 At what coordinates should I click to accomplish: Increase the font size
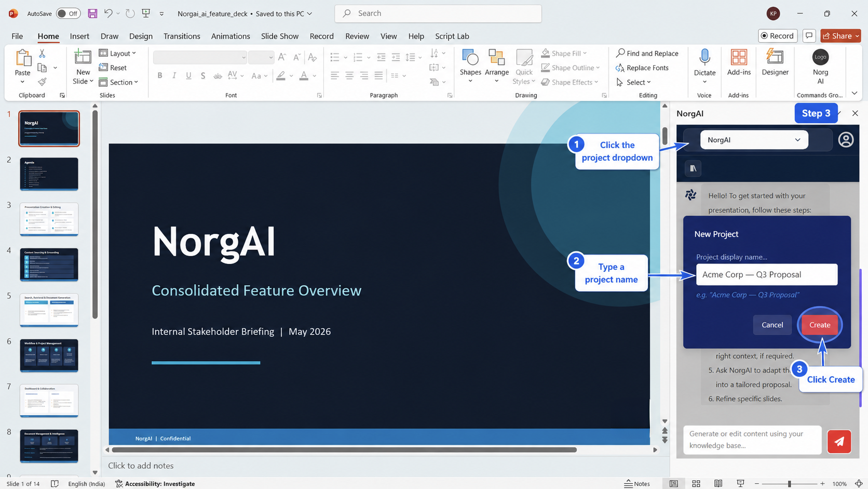pyautogui.click(x=282, y=57)
